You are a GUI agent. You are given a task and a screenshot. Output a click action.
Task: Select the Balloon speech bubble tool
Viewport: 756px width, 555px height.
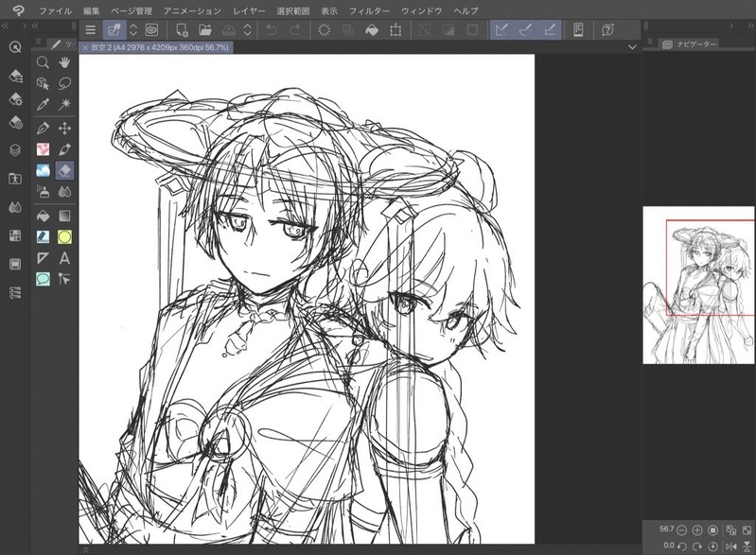(x=43, y=279)
